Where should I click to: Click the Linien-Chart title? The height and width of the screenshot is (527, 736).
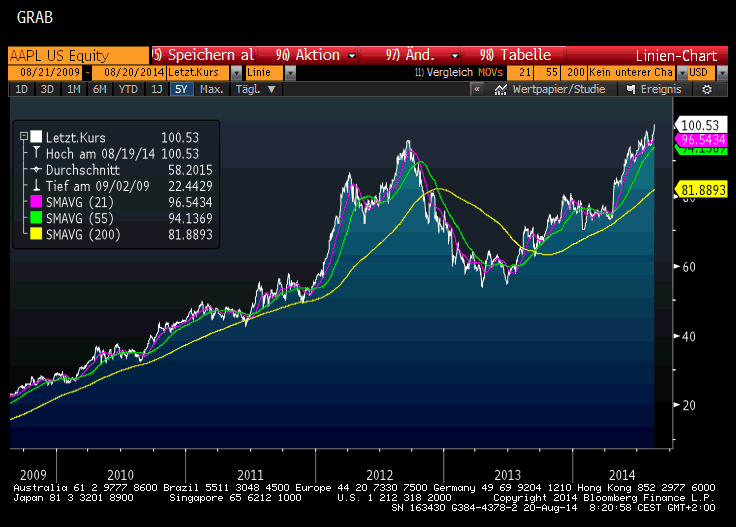click(x=676, y=55)
